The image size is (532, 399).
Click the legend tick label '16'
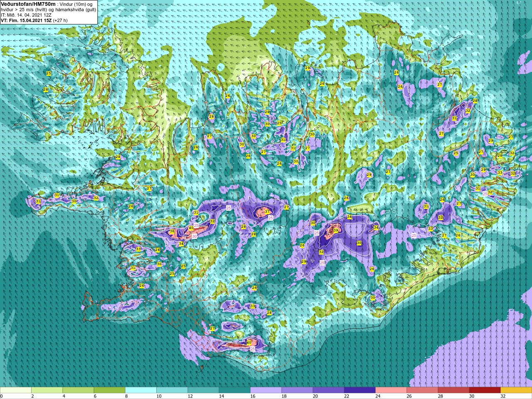252,397
